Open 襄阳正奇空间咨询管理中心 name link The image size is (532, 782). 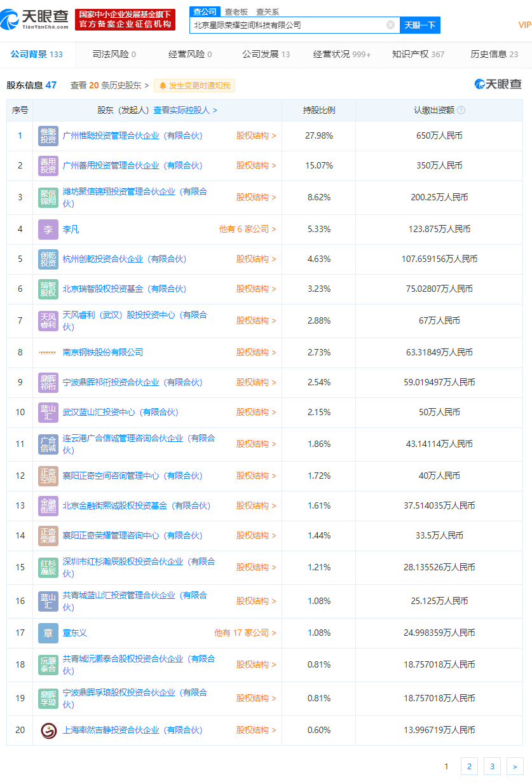(x=132, y=476)
